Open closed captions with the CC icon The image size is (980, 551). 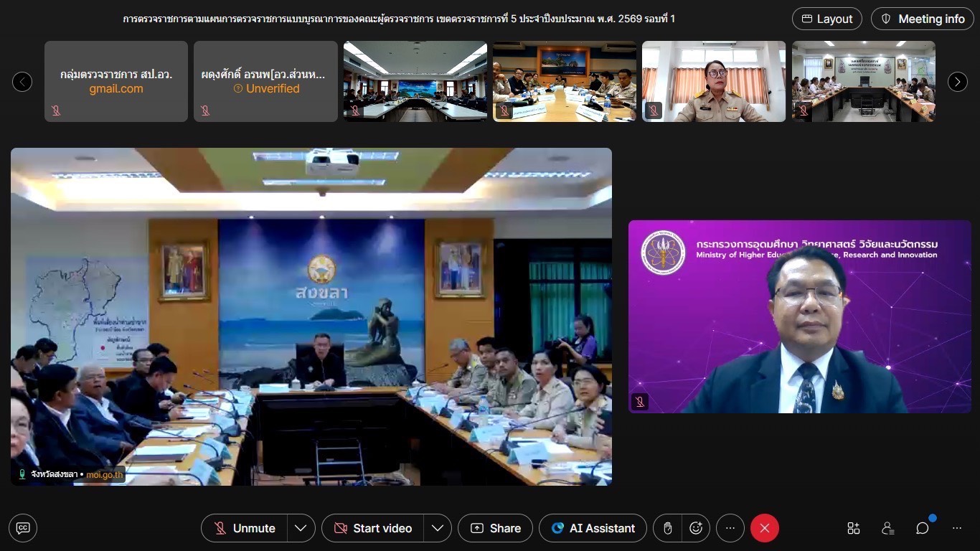coord(23,528)
